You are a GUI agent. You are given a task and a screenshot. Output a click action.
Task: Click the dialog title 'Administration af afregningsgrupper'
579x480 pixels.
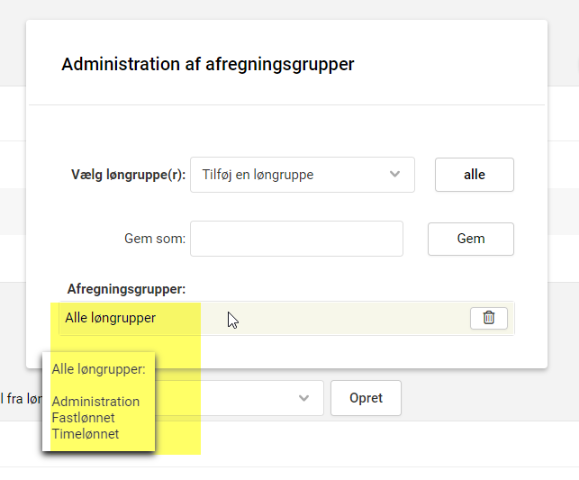tap(208, 64)
